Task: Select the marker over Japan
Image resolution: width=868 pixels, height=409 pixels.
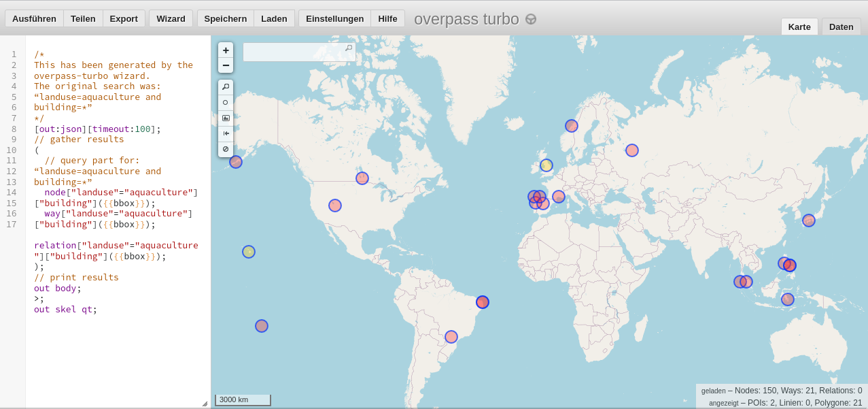Action: [809, 220]
